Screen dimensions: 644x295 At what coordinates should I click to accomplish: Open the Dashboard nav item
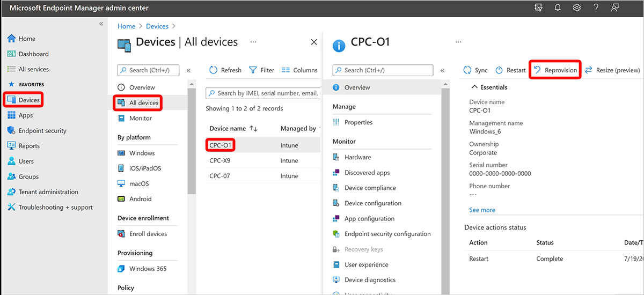28,54
